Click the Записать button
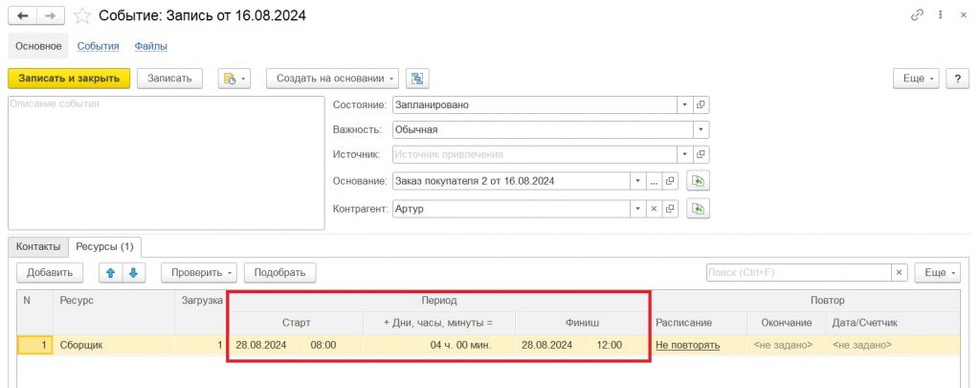The width and height of the screenshot is (980, 388). [169, 79]
